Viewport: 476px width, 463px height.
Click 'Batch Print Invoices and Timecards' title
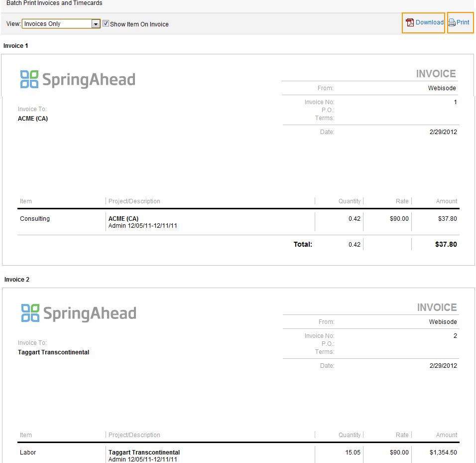coord(54,3)
